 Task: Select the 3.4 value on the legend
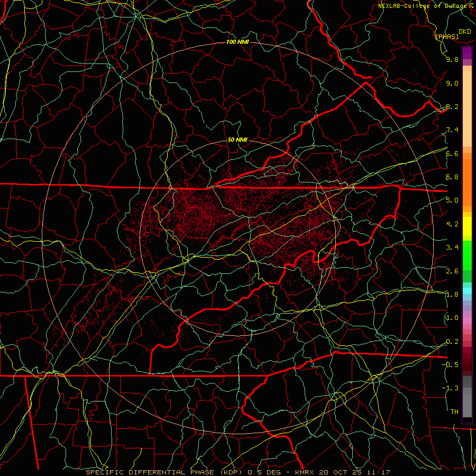click(x=452, y=248)
